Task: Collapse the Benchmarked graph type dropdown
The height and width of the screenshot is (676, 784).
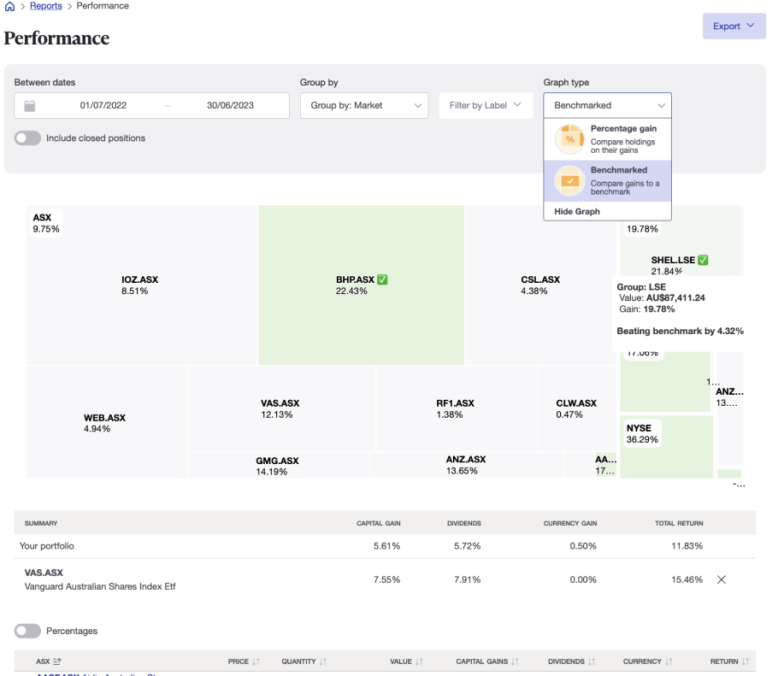Action: coord(607,105)
